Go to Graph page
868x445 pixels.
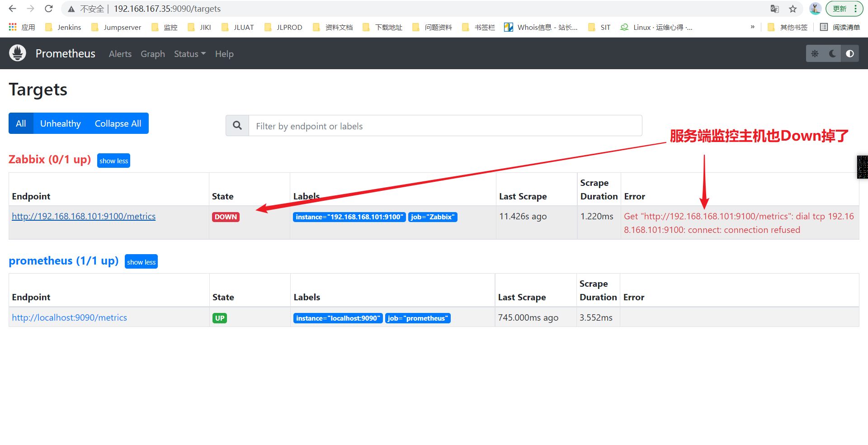point(153,54)
